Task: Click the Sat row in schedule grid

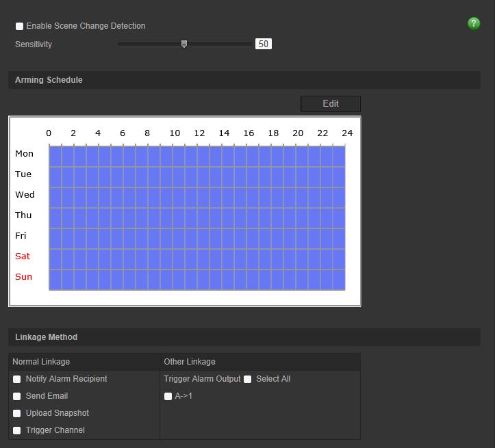Action: point(197,259)
